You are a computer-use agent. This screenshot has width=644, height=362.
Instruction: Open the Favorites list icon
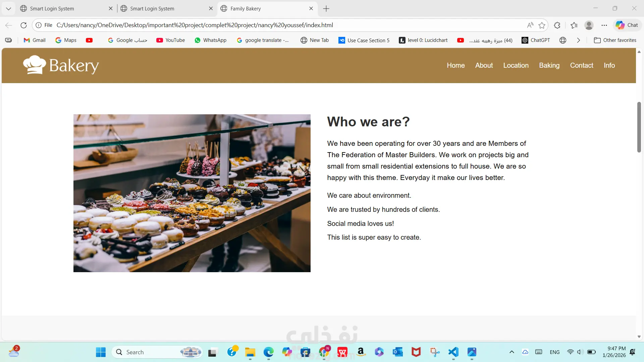point(574,25)
